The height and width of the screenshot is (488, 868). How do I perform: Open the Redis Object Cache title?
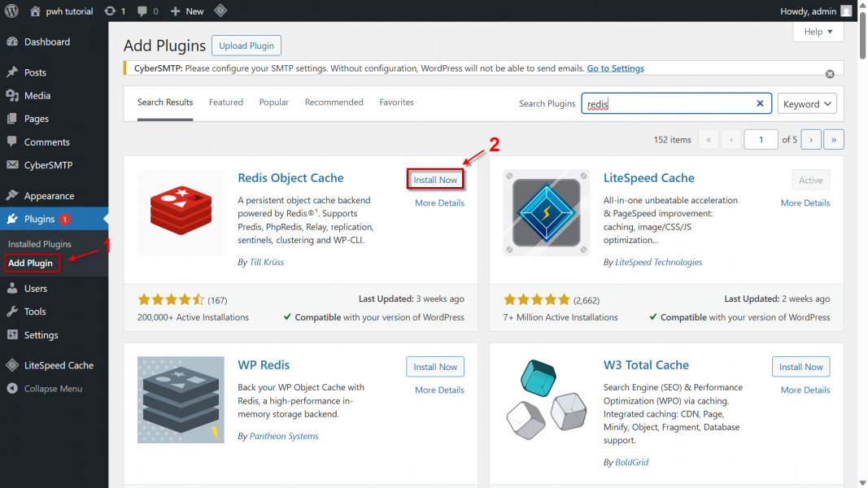tap(290, 177)
